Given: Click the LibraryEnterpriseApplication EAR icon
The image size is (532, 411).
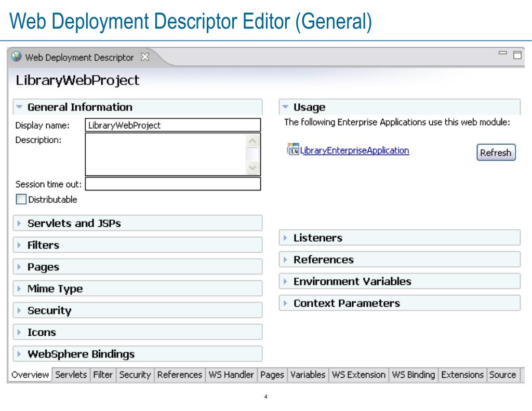Looking at the screenshot, I should coord(293,149).
